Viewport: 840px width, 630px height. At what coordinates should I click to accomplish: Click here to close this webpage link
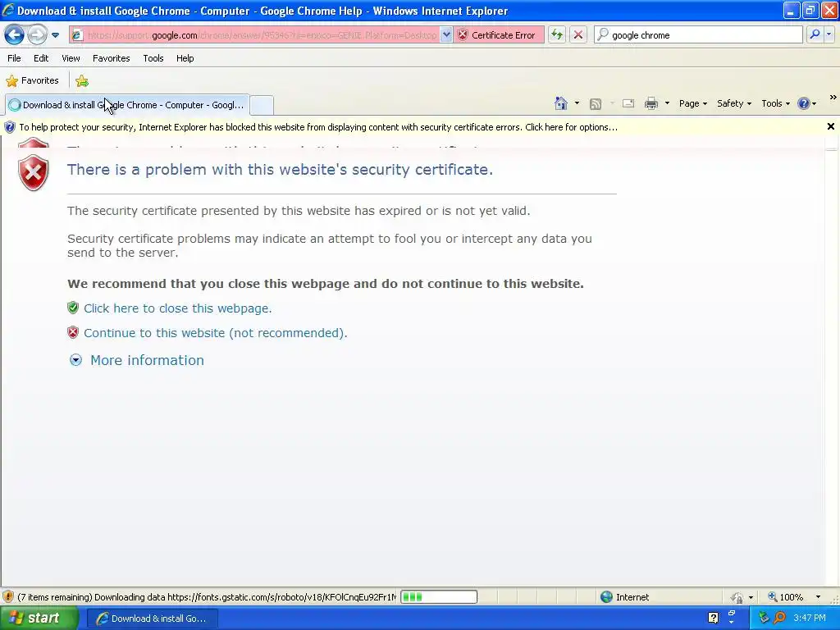click(177, 308)
